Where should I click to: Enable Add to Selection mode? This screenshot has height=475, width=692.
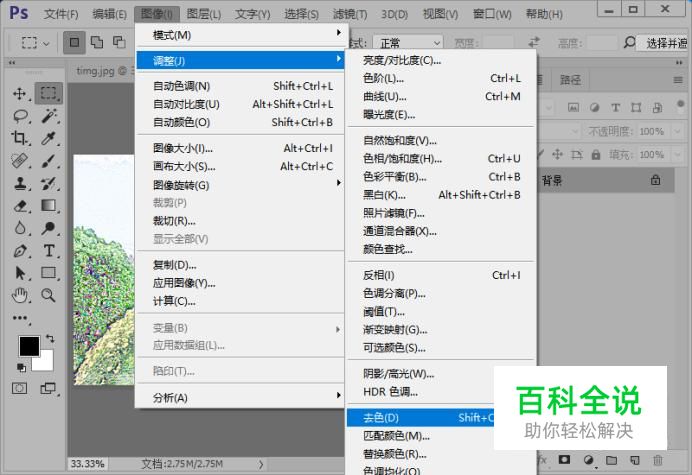97,42
